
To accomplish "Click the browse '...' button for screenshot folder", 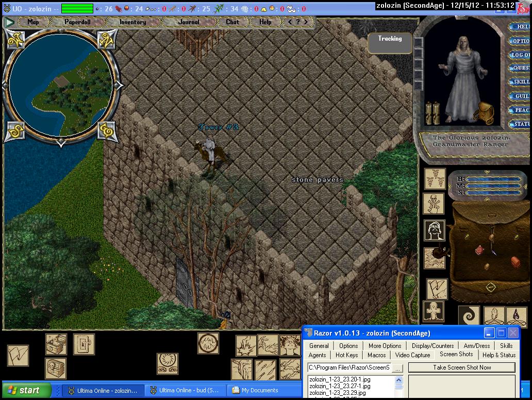I will pos(397,368).
